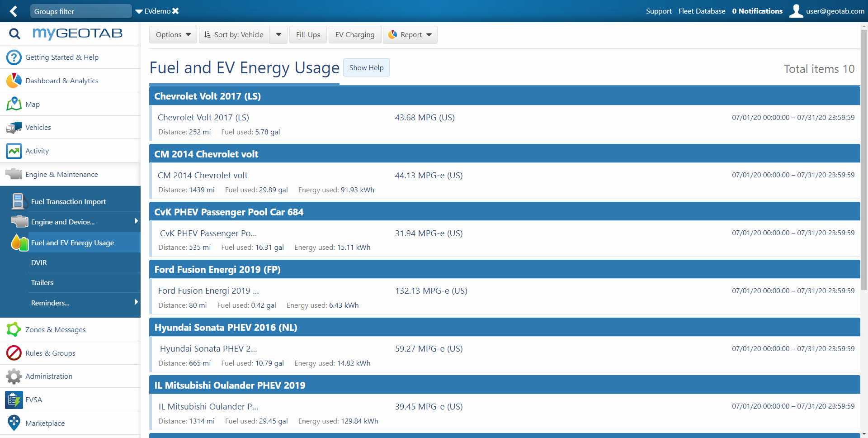Open the Options dropdown
This screenshot has width=868, height=438.
[173, 34]
